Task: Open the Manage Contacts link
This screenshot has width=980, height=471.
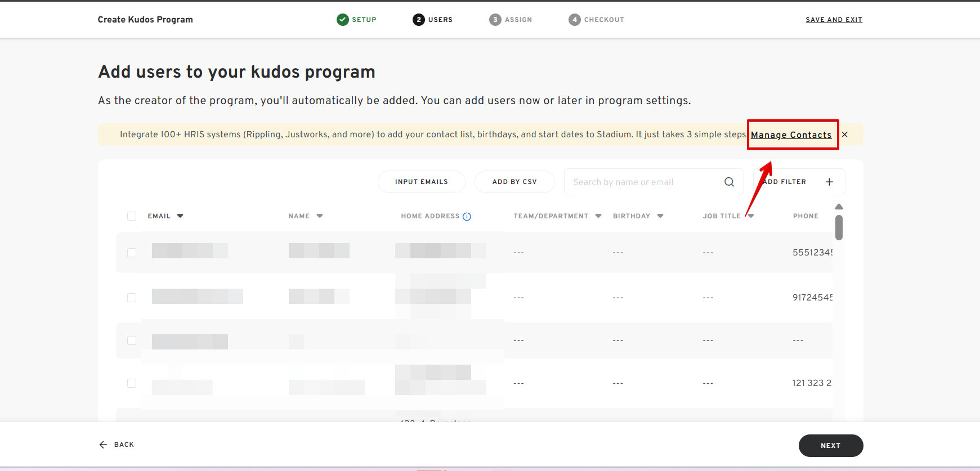Action: tap(791, 135)
